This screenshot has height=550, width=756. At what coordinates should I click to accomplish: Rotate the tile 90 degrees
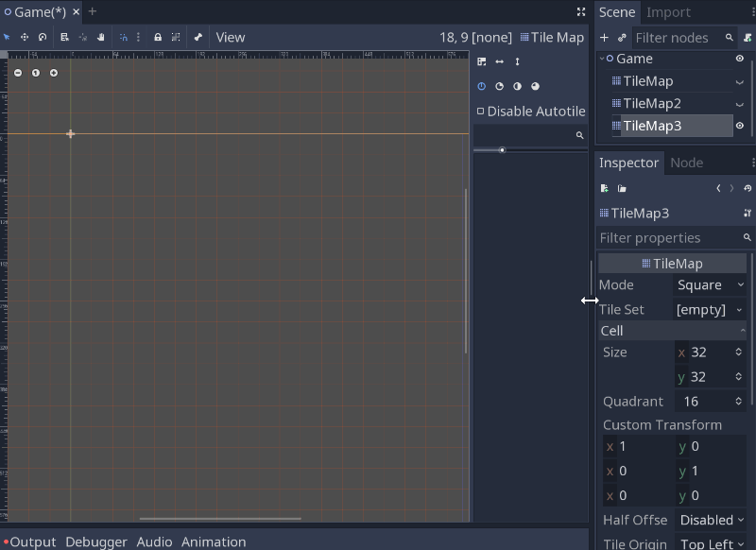[500, 85]
